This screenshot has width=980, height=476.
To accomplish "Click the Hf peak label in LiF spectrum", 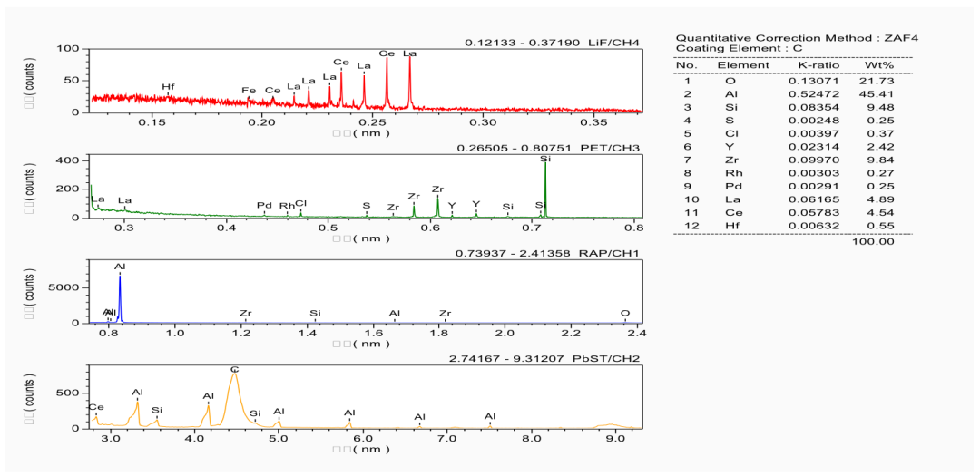I will (168, 86).
